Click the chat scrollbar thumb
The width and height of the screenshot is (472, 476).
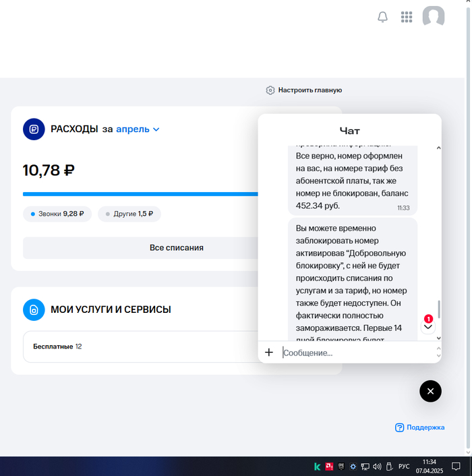439,309
